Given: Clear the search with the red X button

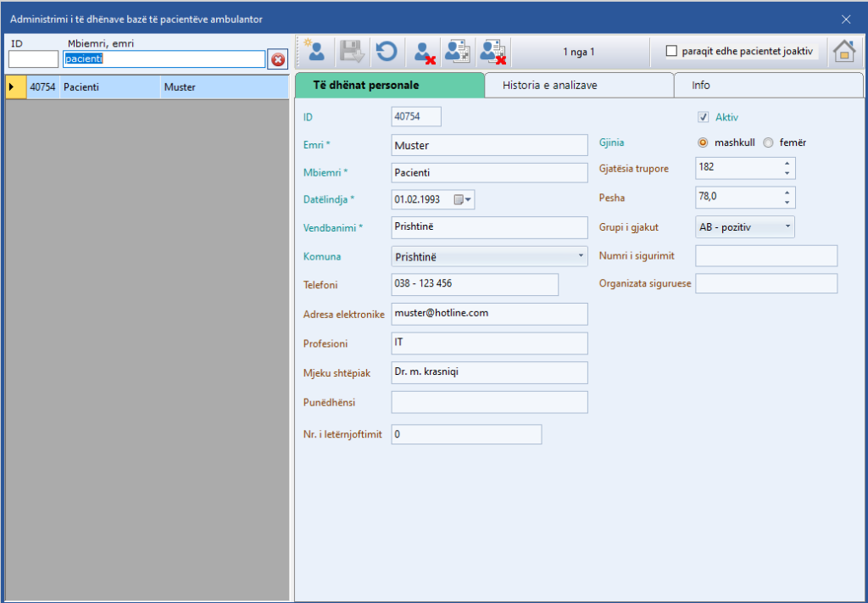Looking at the screenshot, I should point(278,59).
